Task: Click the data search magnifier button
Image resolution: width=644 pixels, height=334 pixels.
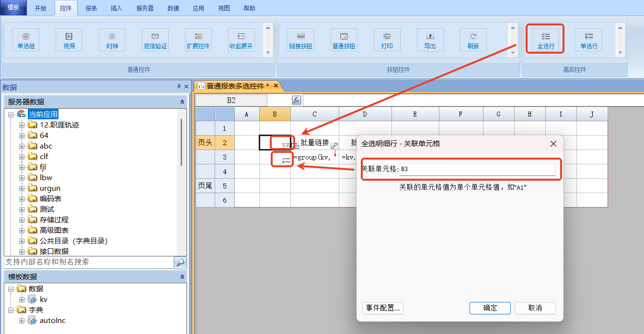Action: coord(180,263)
